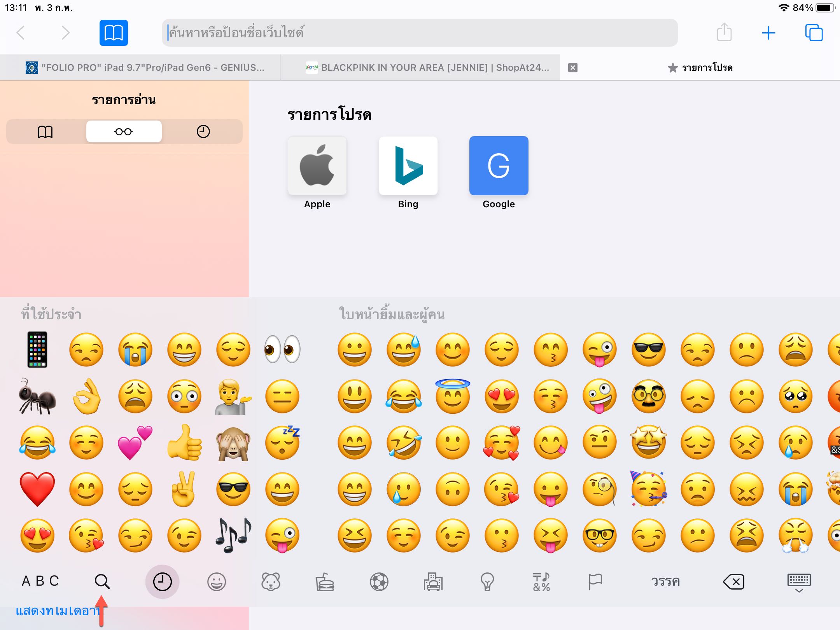
Task: Switch to History clock segment in sidebar
Action: [203, 131]
